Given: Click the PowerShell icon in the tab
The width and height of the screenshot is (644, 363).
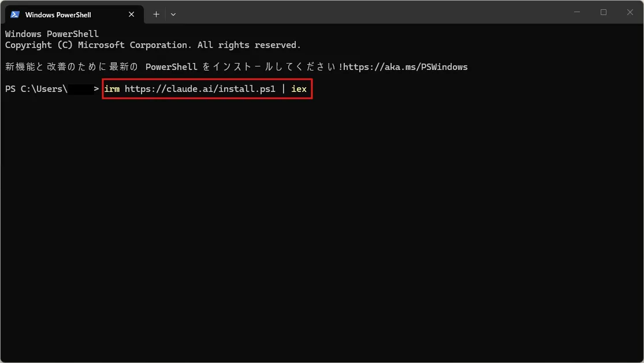Looking at the screenshot, I should coord(15,14).
